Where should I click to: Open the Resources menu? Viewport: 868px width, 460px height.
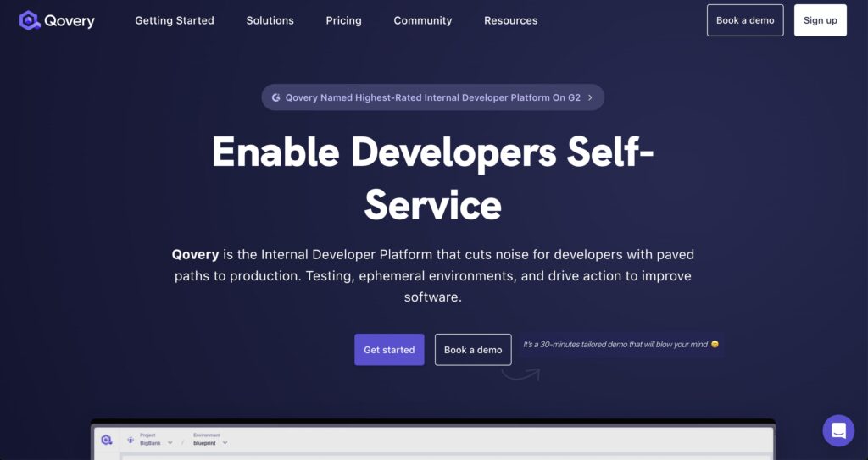click(511, 20)
